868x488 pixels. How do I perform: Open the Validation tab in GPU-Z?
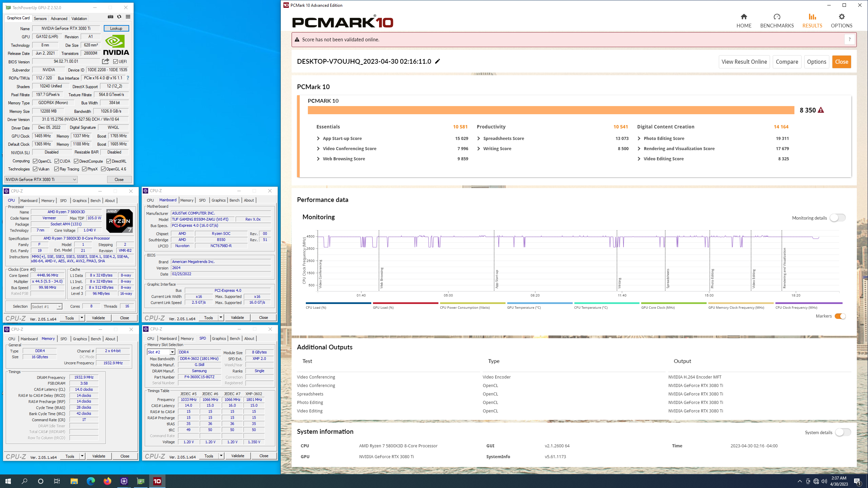click(x=79, y=18)
